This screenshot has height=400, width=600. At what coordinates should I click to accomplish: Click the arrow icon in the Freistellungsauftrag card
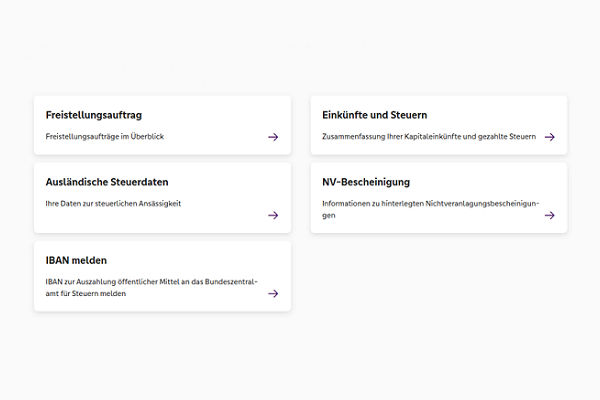coord(273,137)
